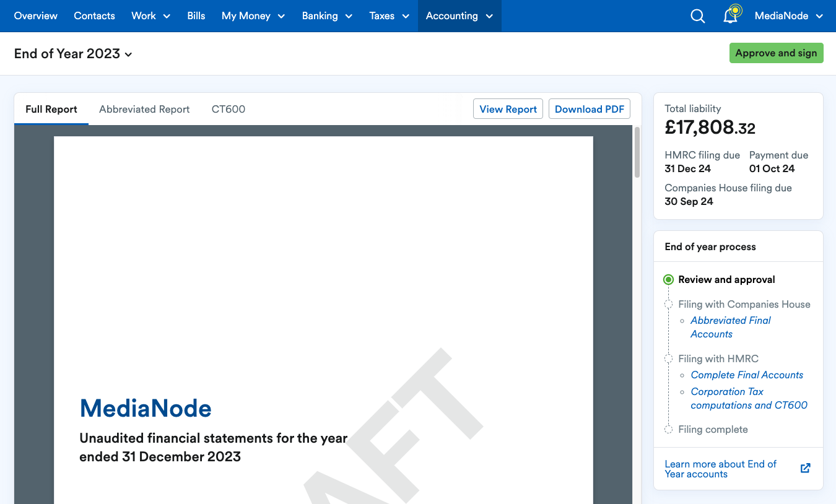Select the CT600 tab
The height and width of the screenshot is (504, 836).
tap(228, 109)
